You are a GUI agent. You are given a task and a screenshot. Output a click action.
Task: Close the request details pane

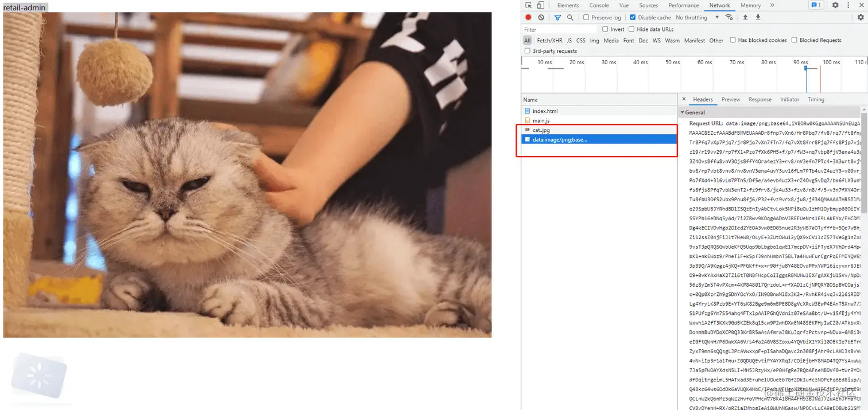[684, 99]
